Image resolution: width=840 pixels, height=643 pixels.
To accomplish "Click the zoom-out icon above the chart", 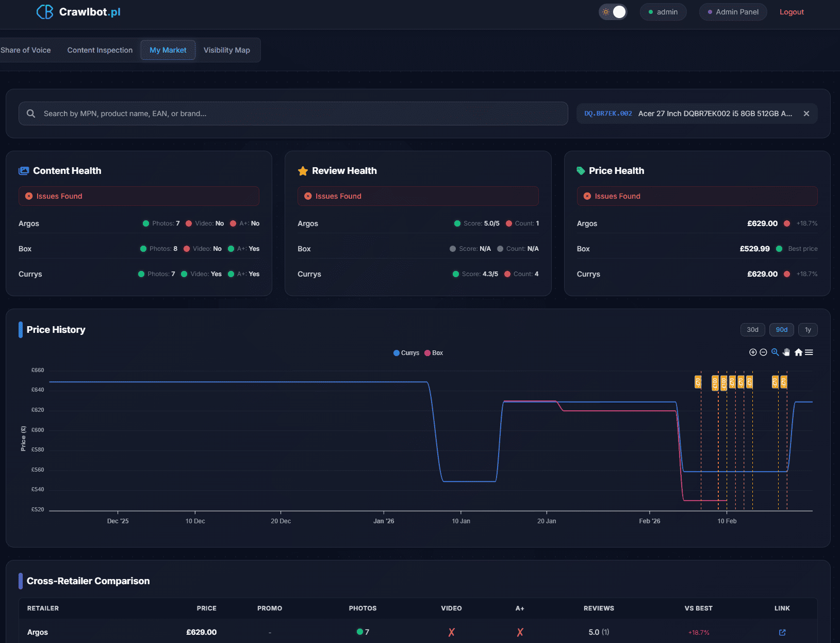I will pyautogui.click(x=764, y=352).
